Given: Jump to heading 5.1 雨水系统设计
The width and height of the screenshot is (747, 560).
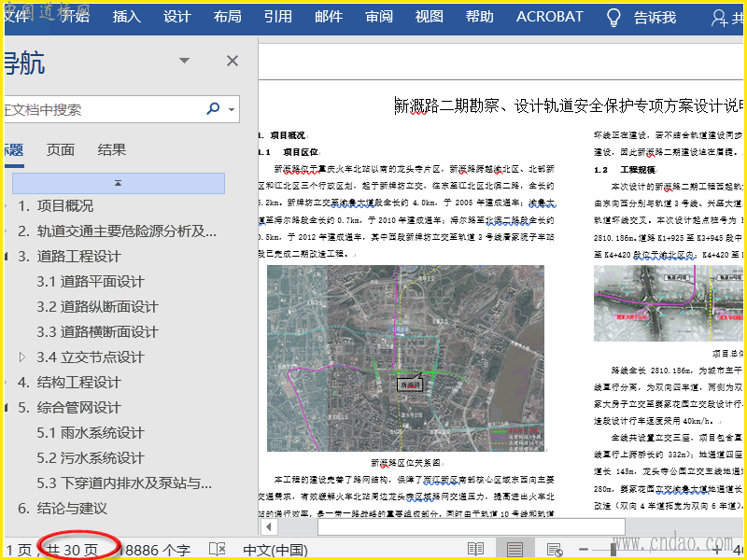Looking at the screenshot, I should point(91,432).
